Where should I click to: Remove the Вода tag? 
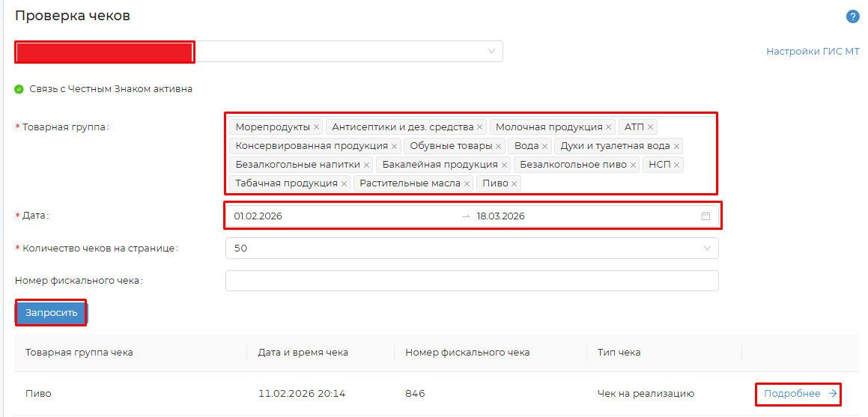click(x=544, y=146)
